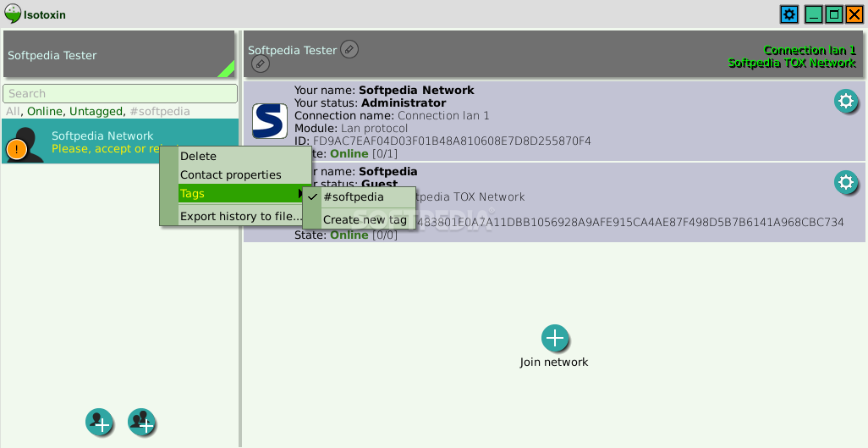
Task: Open settings gear for Softpedia Network connection
Action: [x=845, y=102]
